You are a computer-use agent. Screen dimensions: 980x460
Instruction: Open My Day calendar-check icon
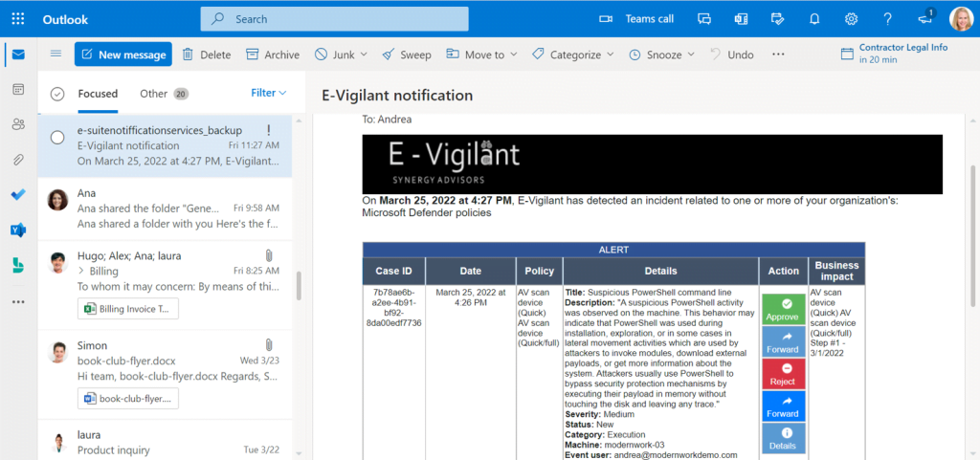[777, 19]
